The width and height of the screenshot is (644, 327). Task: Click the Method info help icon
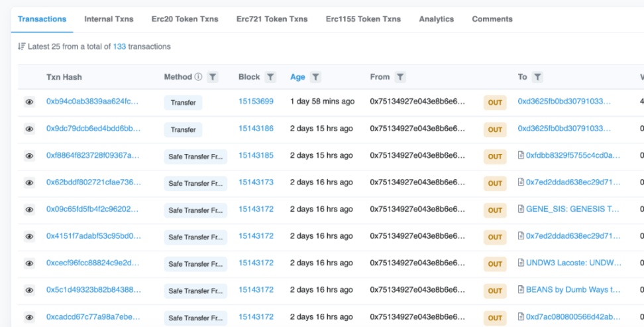pyautogui.click(x=198, y=77)
